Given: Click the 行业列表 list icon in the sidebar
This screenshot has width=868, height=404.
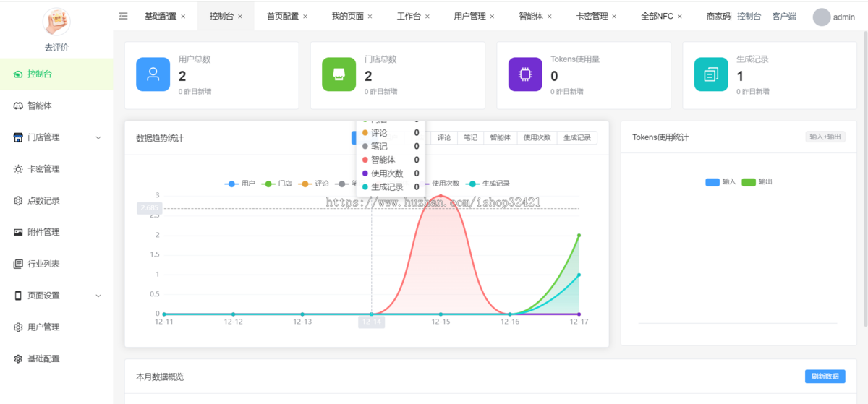Looking at the screenshot, I should click(x=18, y=264).
